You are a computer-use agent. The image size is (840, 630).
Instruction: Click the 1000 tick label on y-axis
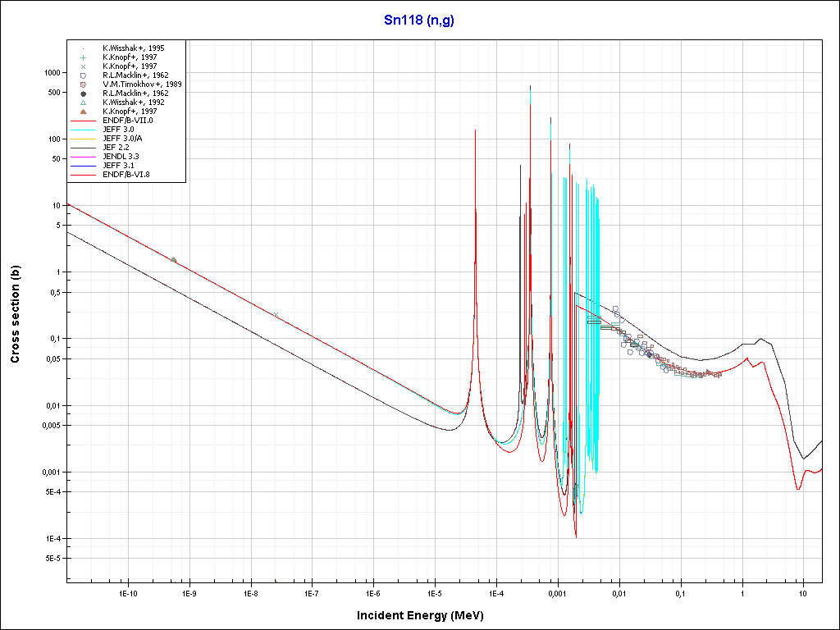[x=51, y=73]
